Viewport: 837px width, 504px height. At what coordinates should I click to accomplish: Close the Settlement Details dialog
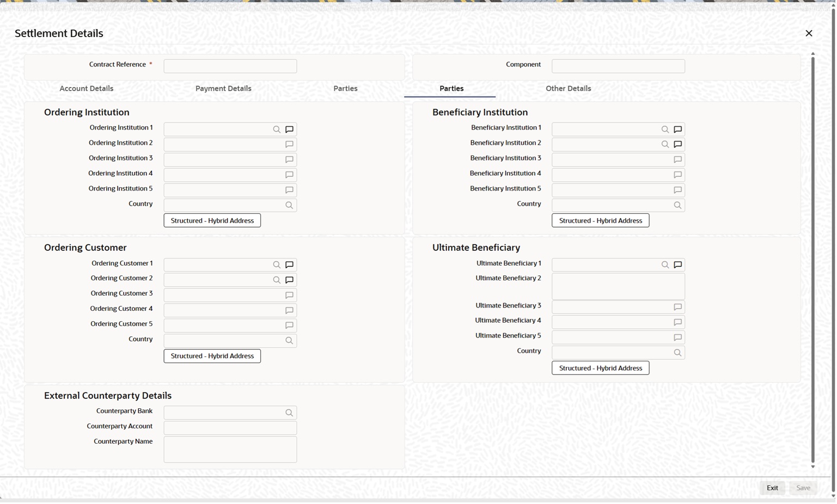point(809,34)
